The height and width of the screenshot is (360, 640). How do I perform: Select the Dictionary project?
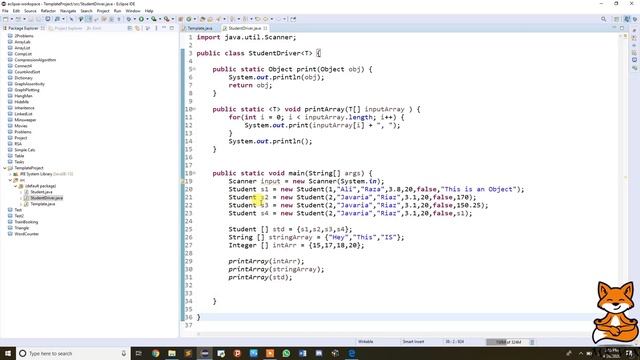[x=23, y=78]
